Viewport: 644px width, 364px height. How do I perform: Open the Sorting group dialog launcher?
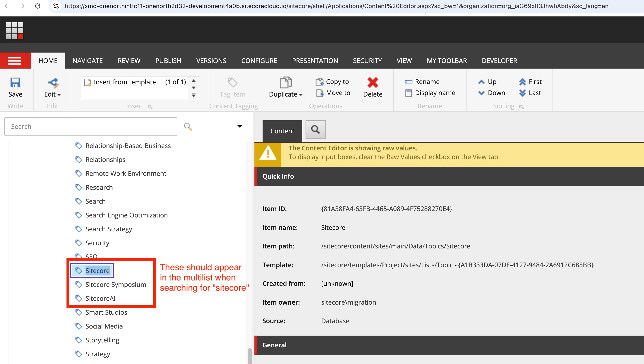tap(521, 107)
